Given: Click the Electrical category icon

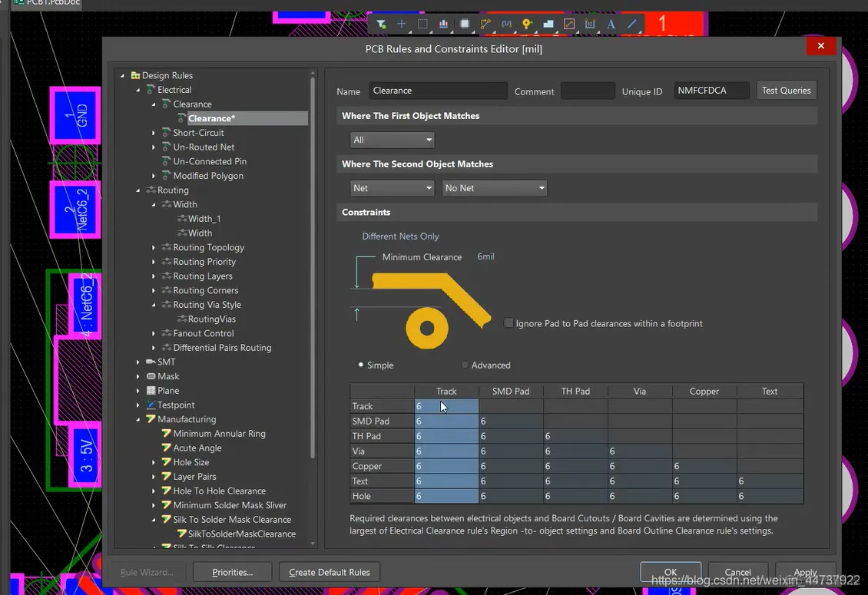Looking at the screenshot, I should [151, 90].
